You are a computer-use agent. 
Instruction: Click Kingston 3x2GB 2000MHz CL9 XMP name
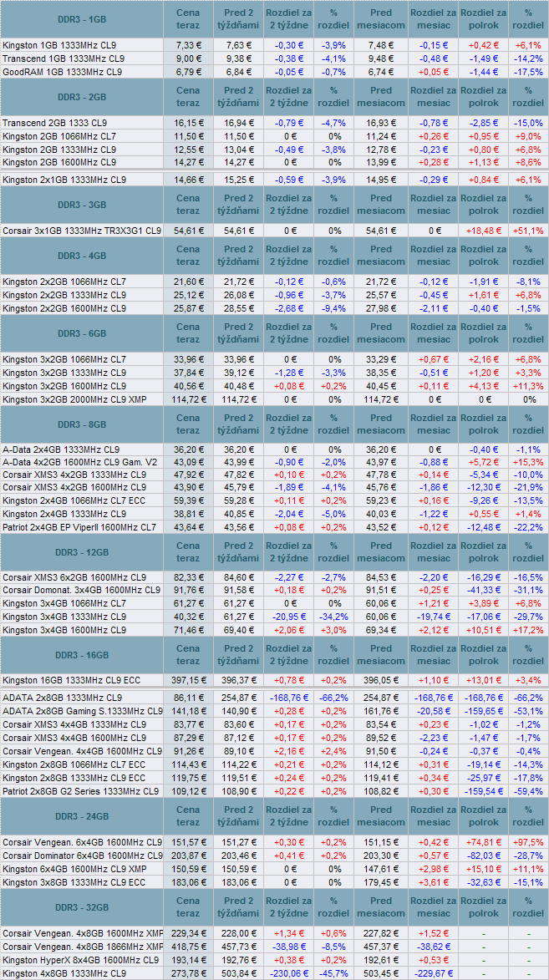pyautogui.click(x=74, y=399)
